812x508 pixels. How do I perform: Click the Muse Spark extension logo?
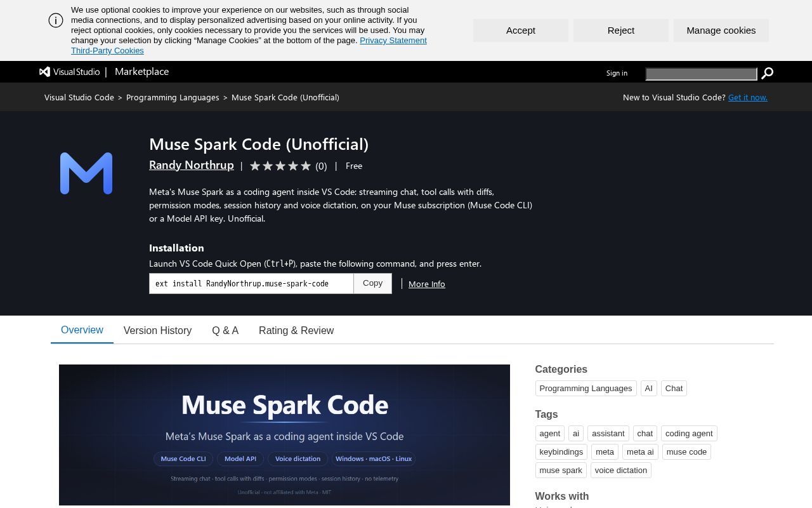pyautogui.click(x=86, y=173)
